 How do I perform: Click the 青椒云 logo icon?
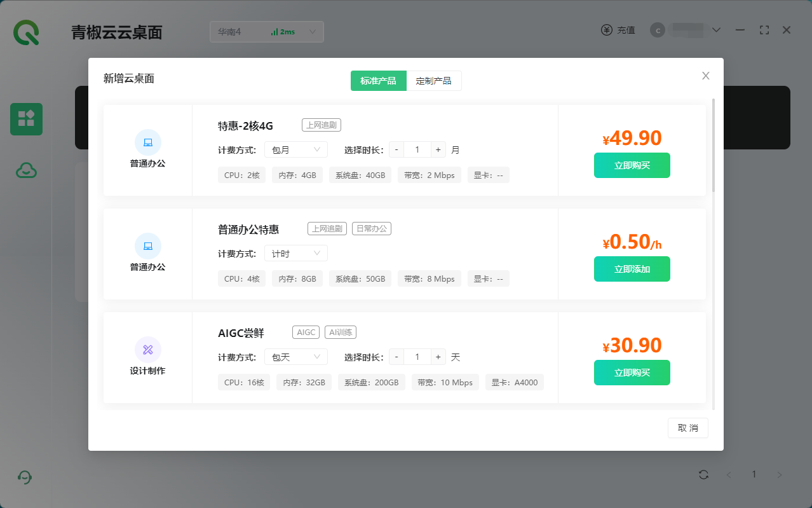(x=26, y=32)
